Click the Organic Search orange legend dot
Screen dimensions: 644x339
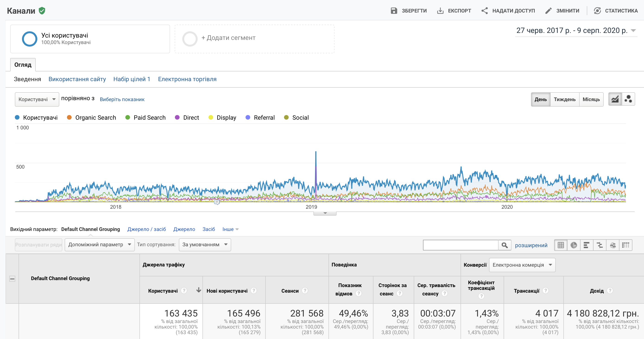coord(69,117)
